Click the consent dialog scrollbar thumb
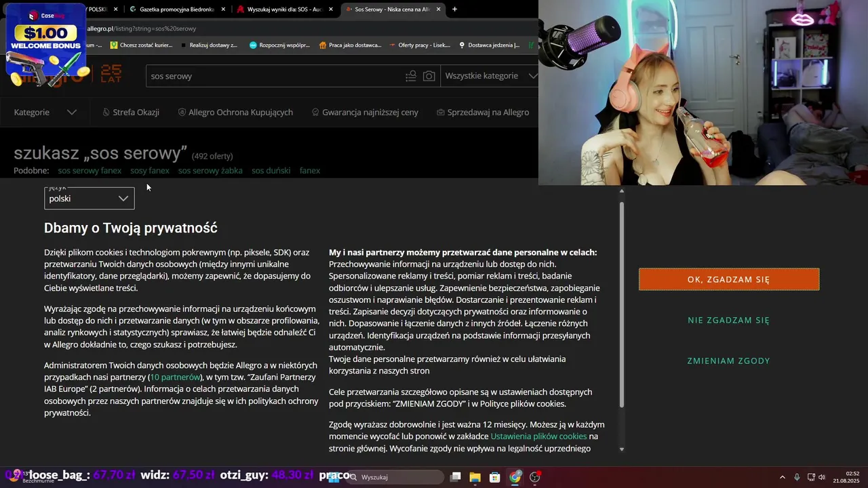The width and height of the screenshot is (868, 488). (x=622, y=304)
